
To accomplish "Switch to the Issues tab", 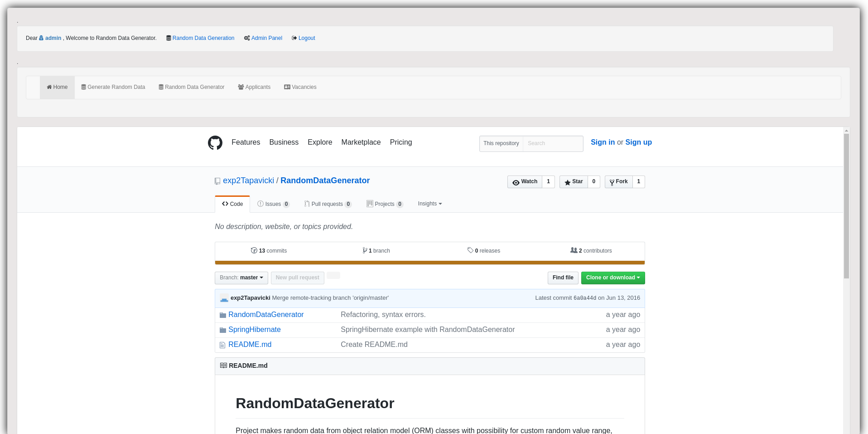I will tap(274, 204).
